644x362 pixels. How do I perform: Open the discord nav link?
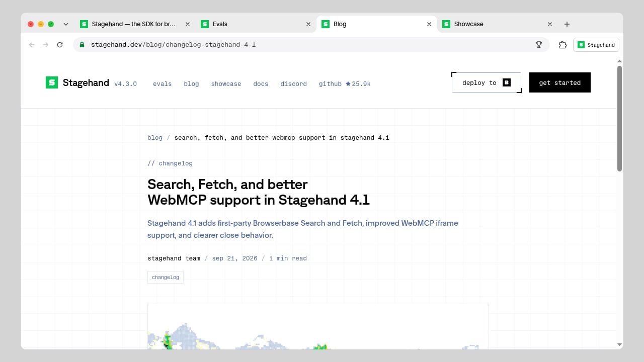point(293,84)
